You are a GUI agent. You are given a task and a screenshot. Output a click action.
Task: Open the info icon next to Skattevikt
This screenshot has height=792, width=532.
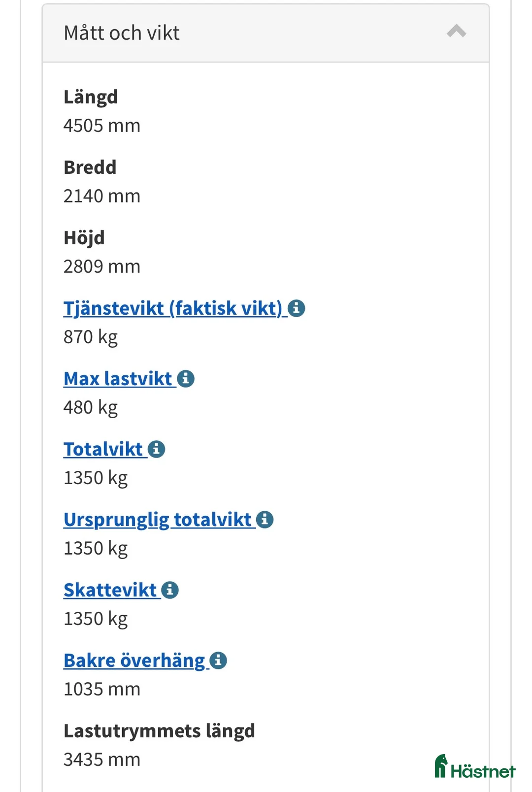pos(169,590)
